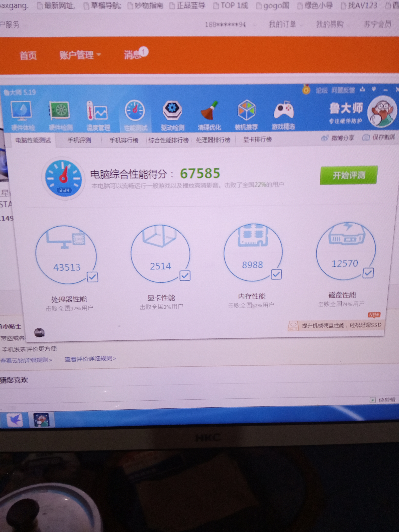399x532 pixels.
Task: Click the 快剪辑 button at page bottom
Action: coord(383,400)
